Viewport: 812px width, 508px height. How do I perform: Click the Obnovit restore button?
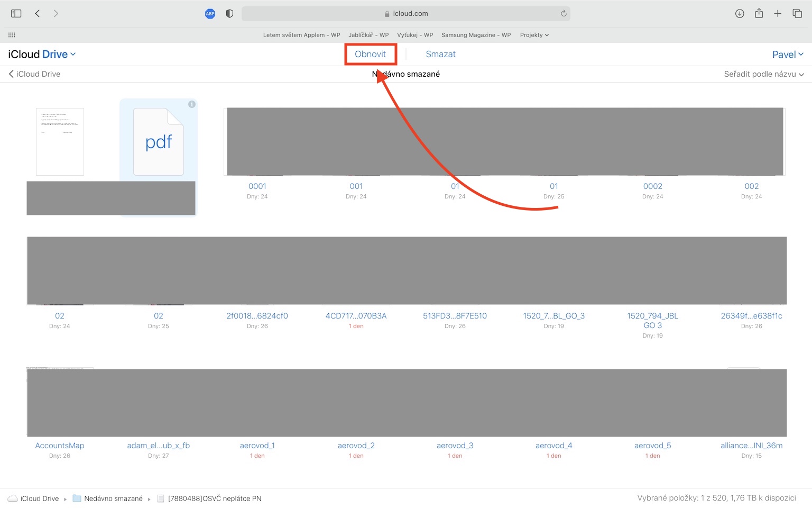[x=370, y=54]
